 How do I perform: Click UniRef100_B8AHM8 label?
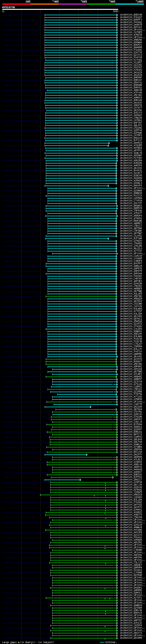pyautogui.click(x=131, y=48)
